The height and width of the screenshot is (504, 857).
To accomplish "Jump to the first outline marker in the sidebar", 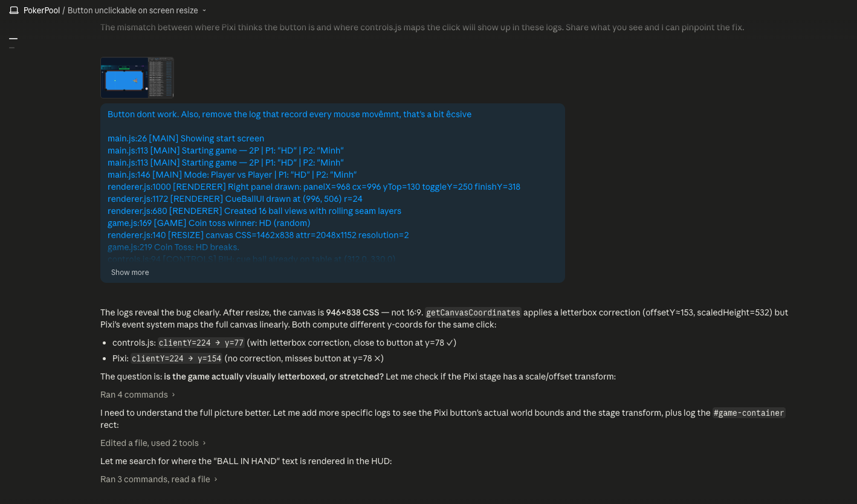I will click(x=13, y=39).
